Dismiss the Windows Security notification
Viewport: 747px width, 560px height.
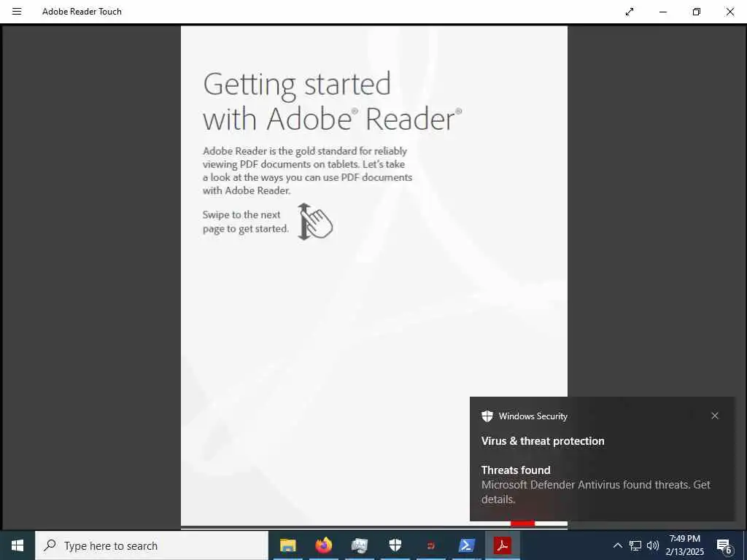715,416
